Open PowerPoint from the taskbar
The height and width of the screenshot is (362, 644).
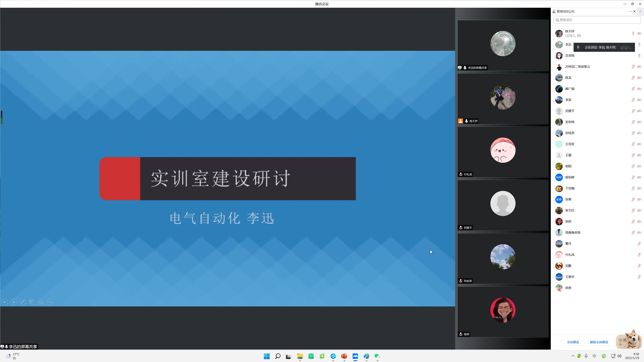pos(344,356)
